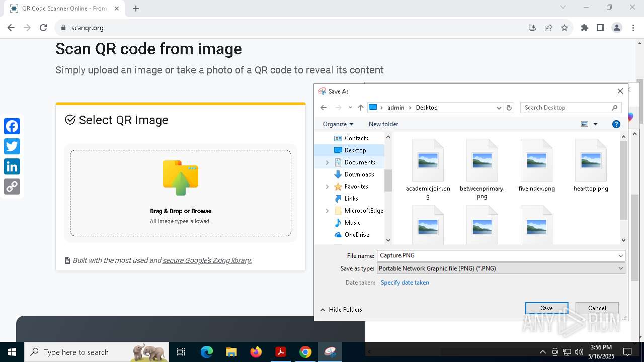Open File Explorer from taskbar
Image resolution: width=644 pixels, height=362 pixels.
[231, 352]
